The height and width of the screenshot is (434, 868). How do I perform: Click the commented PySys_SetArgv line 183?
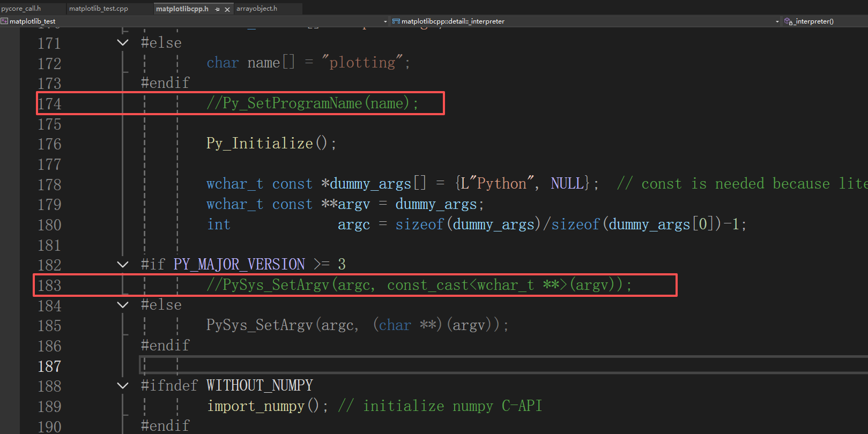click(x=419, y=285)
